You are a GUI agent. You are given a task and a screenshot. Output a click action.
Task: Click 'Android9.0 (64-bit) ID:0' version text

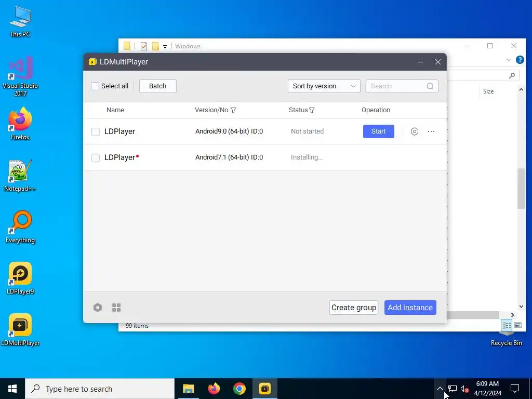(229, 131)
